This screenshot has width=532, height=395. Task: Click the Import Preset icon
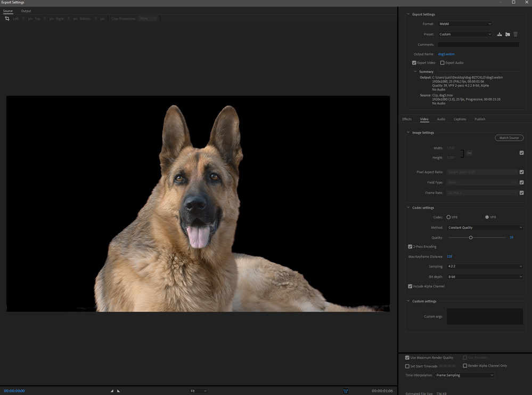coord(507,34)
